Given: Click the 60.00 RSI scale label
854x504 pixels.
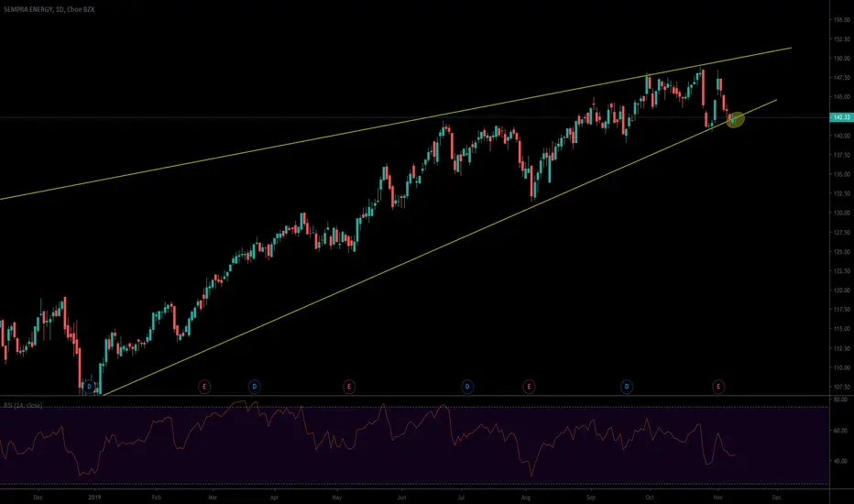Looking at the screenshot, I should coord(840,431).
